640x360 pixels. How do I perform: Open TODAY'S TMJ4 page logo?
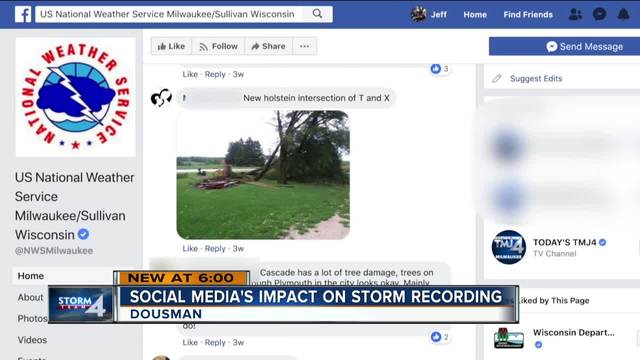509,247
